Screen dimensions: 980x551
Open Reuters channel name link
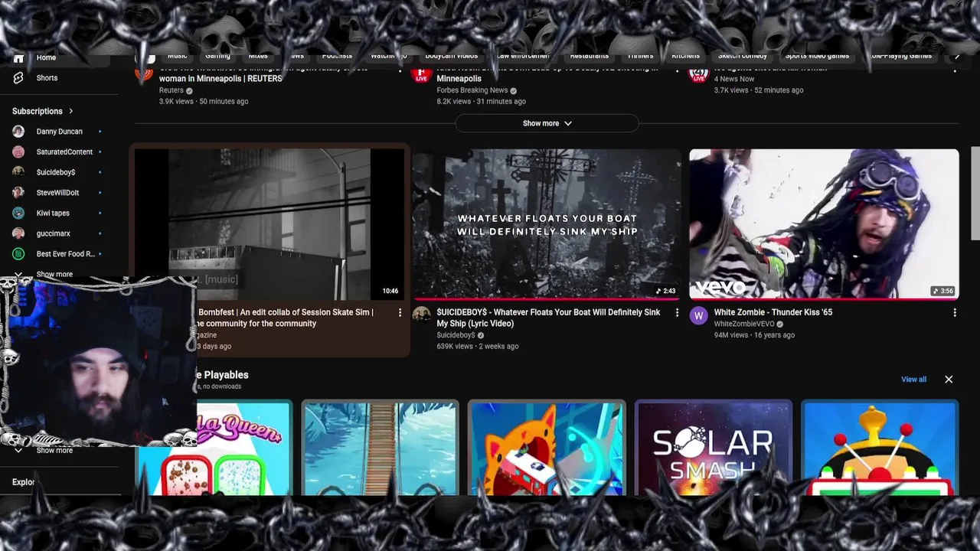click(171, 90)
